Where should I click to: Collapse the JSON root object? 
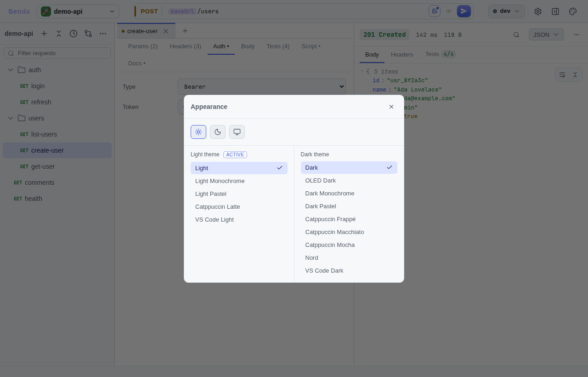coord(362,71)
